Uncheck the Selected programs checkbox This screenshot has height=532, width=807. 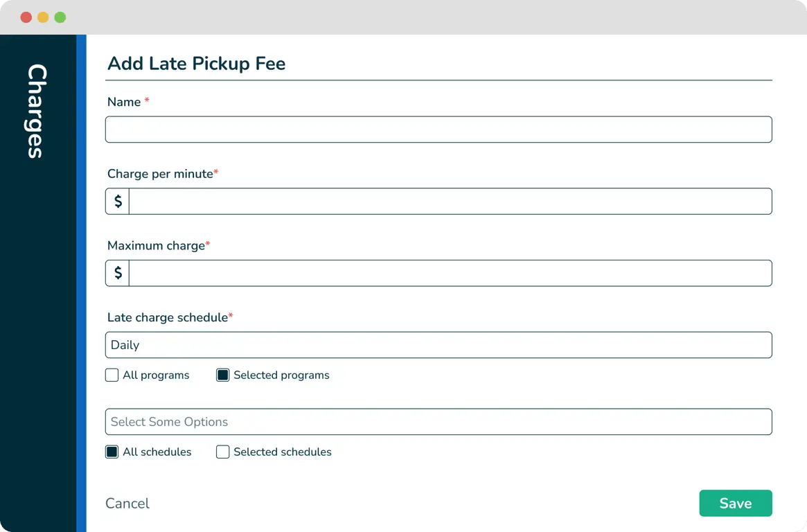[223, 375]
